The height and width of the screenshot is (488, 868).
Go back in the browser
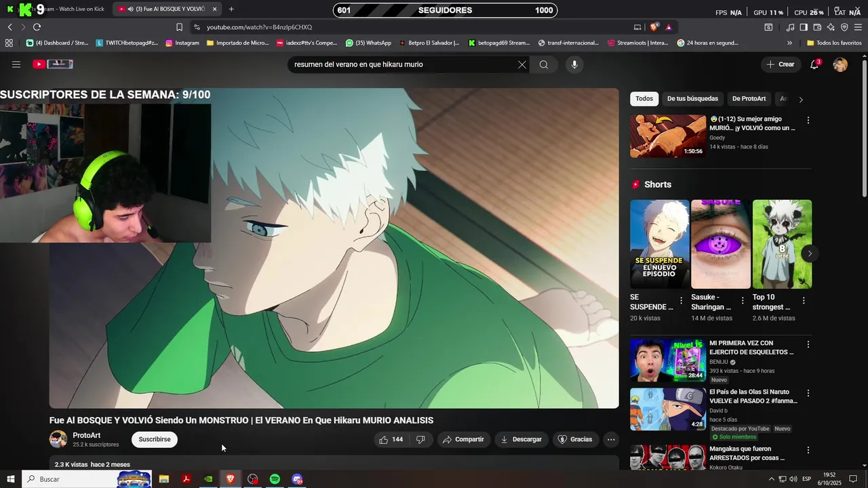(9, 27)
